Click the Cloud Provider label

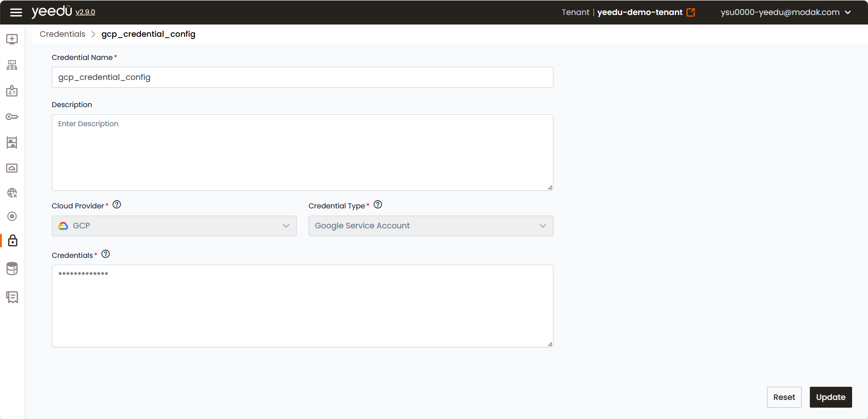[x=78, y=206]
